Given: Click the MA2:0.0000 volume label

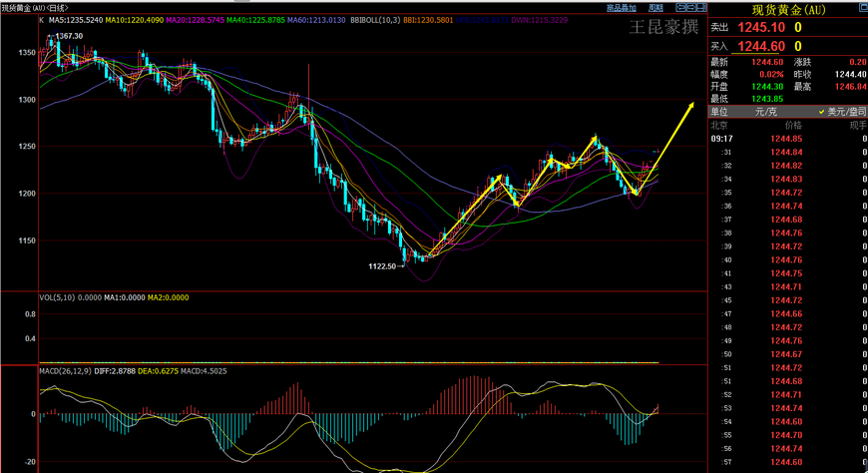Looking at the screenshot, I should pos(168,297).
